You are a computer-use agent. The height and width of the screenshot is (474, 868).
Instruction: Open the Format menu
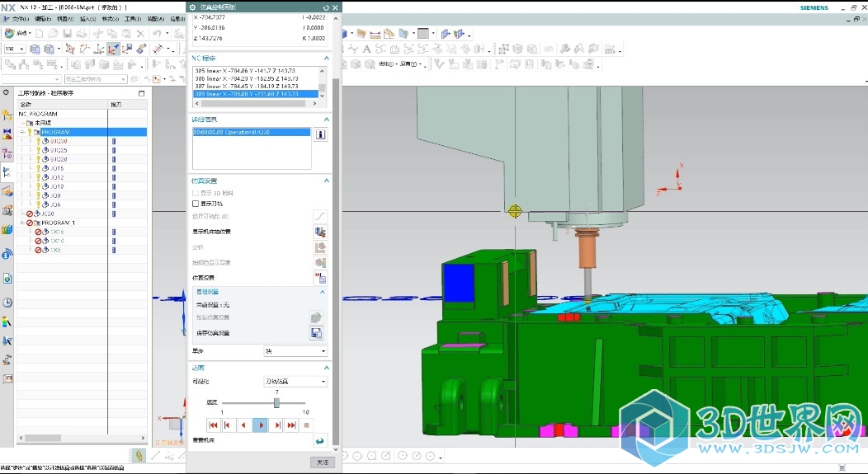point(111,19)
